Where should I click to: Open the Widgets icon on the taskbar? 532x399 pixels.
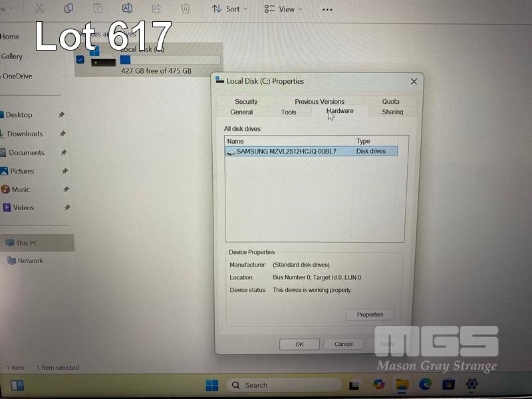(17, 385)
